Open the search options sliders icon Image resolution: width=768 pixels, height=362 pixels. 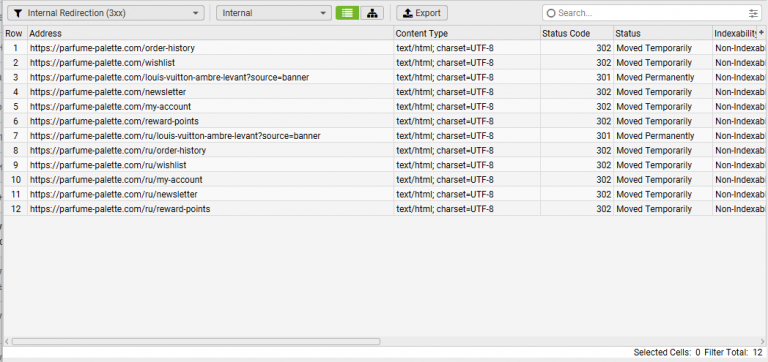753,13
